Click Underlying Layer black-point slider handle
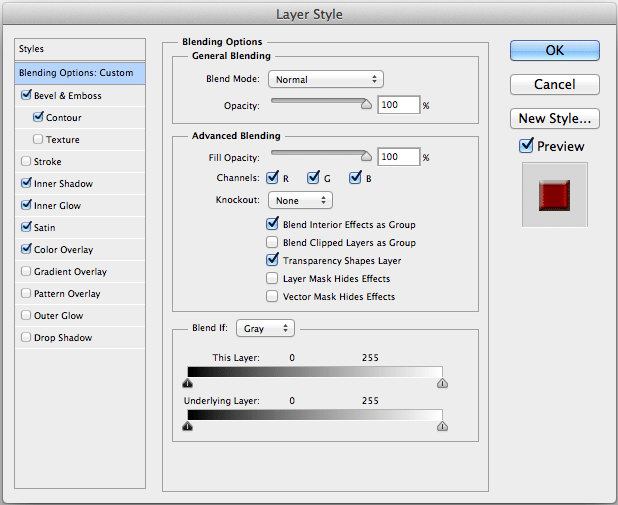Image resolution: width=618 pixels, height=505 pixels. pyautogui.click(x=188, y=425)
